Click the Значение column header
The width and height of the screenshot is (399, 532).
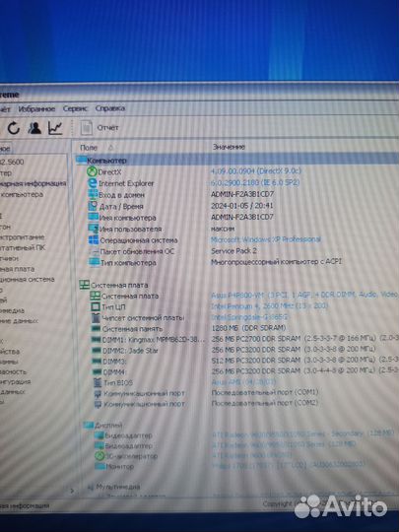click(229, 147)
